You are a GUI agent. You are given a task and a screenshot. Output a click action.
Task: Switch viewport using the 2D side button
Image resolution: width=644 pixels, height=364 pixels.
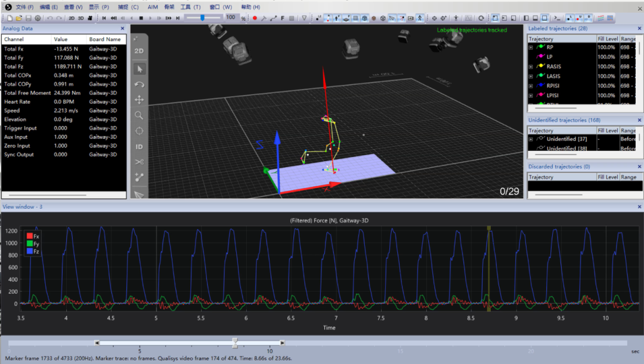click(139, 51)
